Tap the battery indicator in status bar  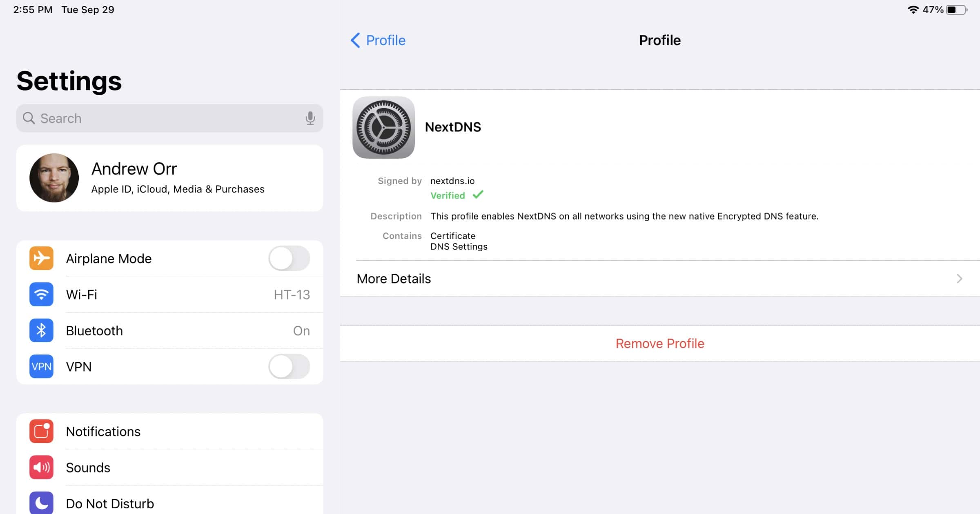pyautogui.click(x=957, y=10)
